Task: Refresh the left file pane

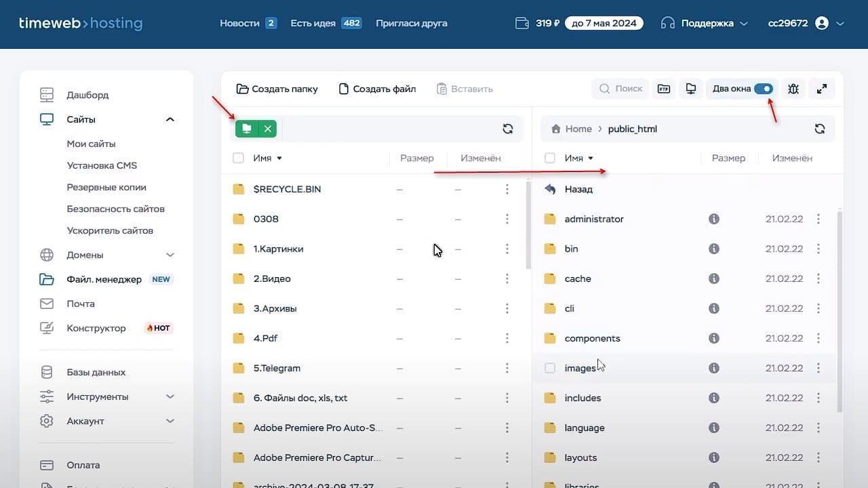Action: (507, 129)
